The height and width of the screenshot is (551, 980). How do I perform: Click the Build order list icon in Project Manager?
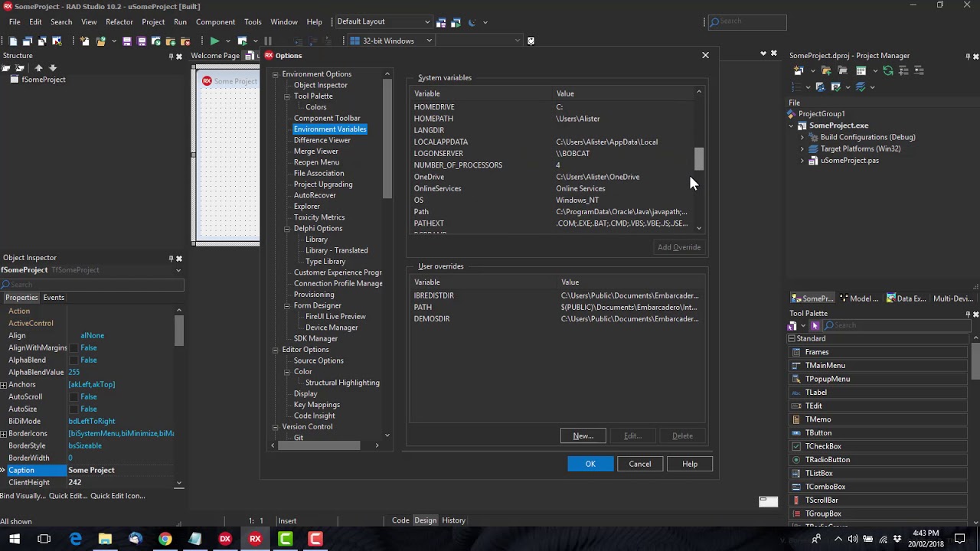[796, 86]
